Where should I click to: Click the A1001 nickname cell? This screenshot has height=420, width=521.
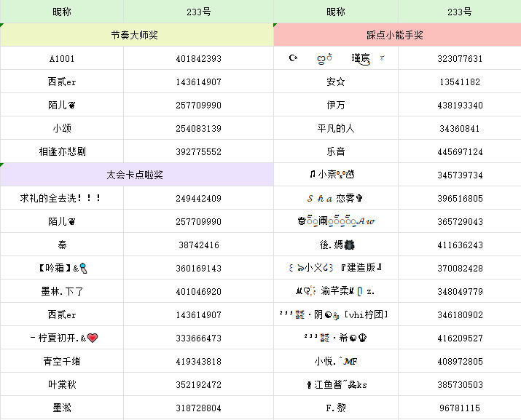(62, 58)
